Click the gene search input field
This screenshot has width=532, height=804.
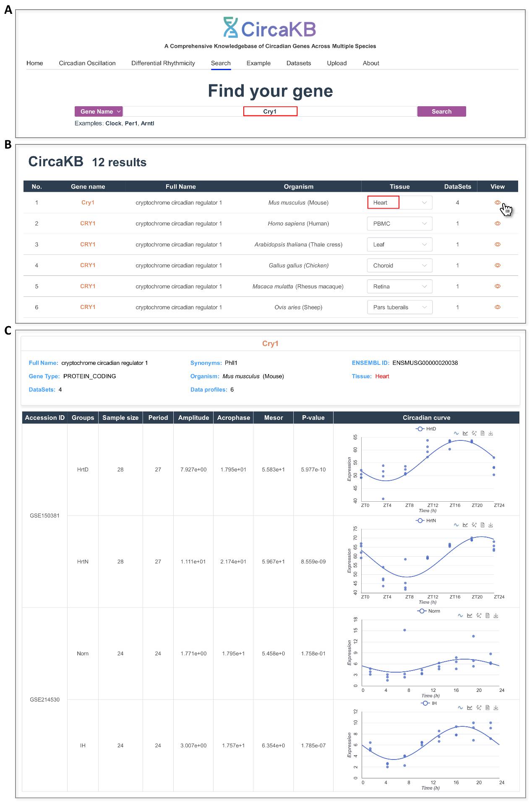coord(270,112)
